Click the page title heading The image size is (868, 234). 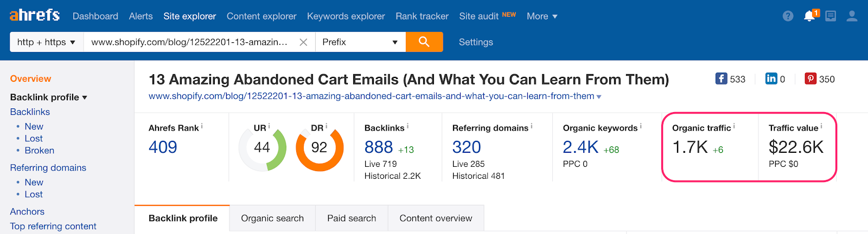409,79
